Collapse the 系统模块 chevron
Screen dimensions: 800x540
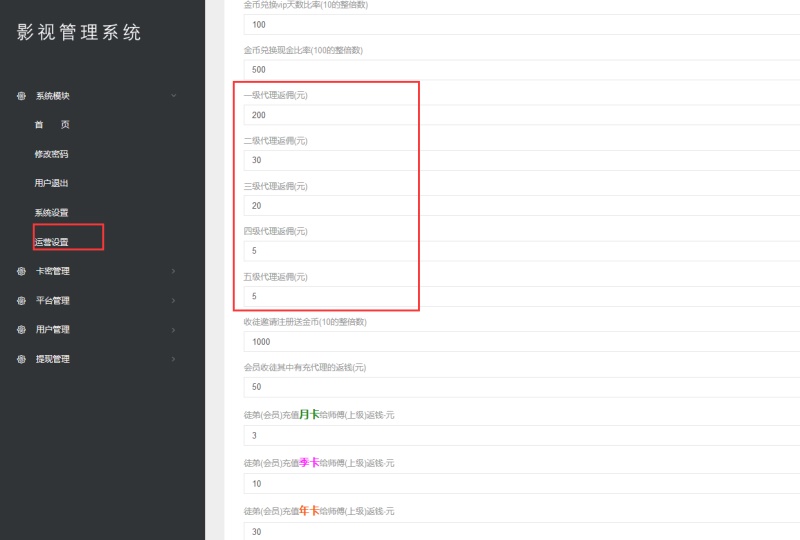click(173, 95)
